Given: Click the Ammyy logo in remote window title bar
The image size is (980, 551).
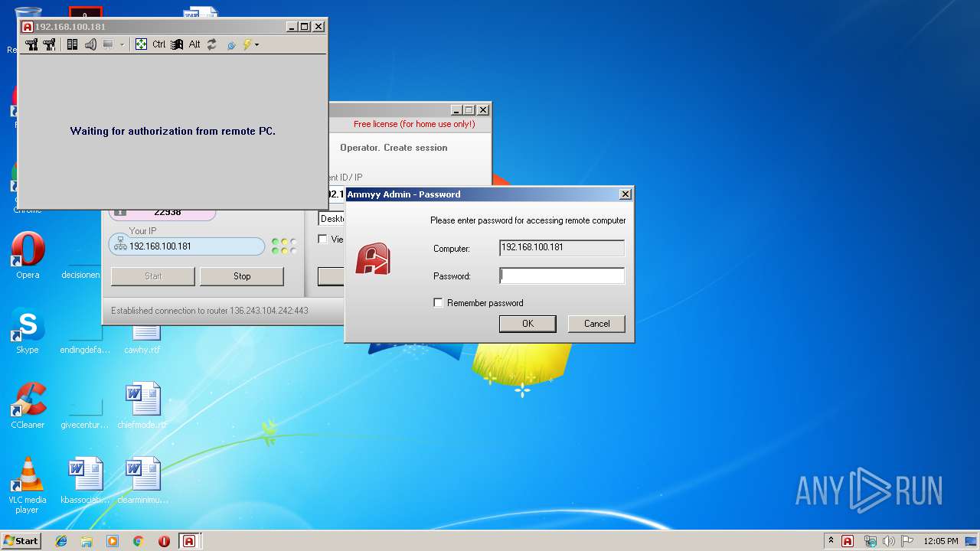Looking at the screenshot, I should point(28,27).
